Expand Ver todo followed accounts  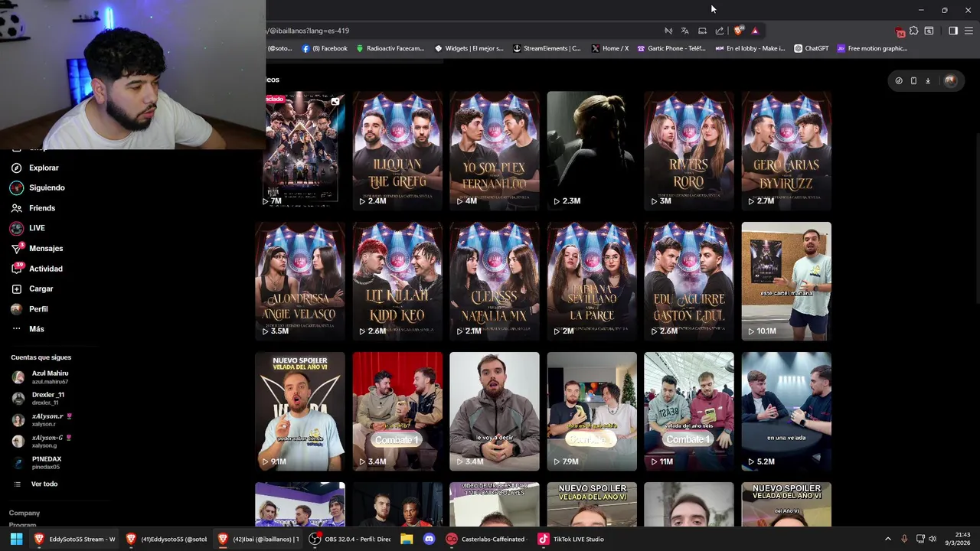coord(36,484)
